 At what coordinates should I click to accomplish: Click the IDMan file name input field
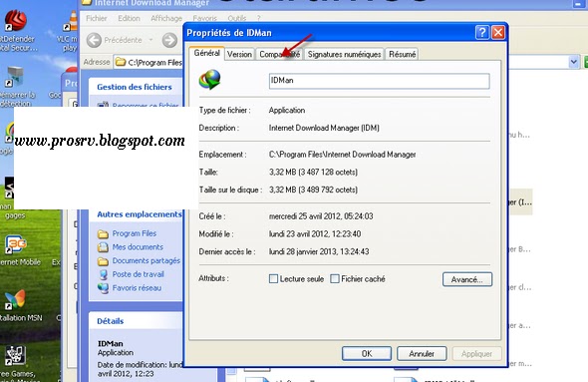point(379,81)
